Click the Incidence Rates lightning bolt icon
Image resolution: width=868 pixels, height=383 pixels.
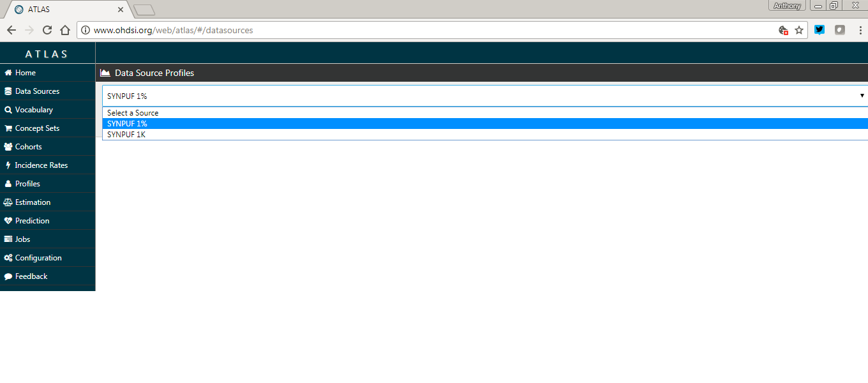point(8,165)
